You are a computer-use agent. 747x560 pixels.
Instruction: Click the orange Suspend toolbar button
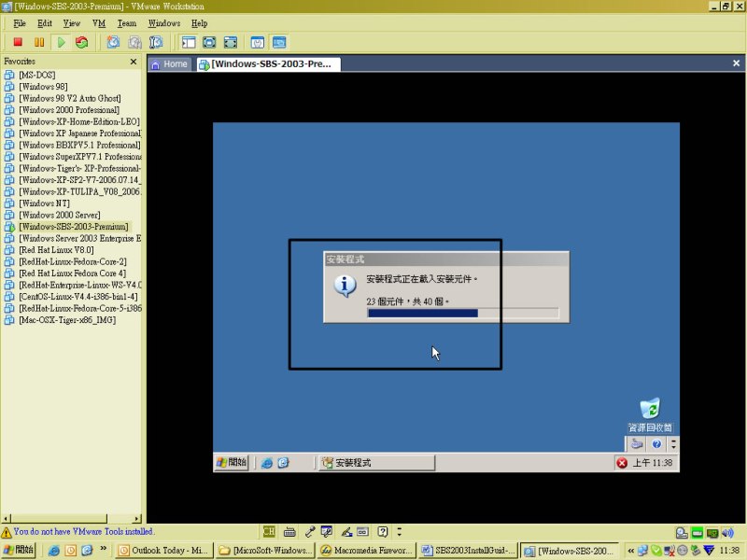(39, 42)
